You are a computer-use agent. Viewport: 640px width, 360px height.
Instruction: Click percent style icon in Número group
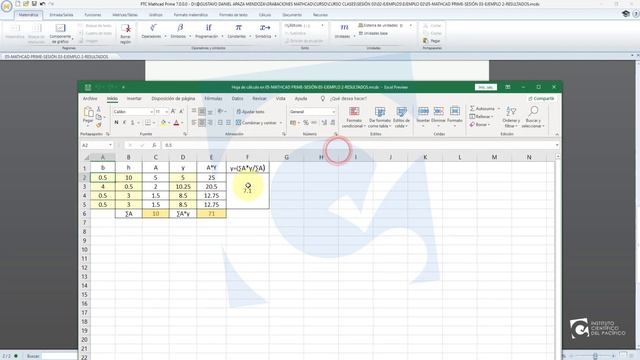click(x=305, y=122)
